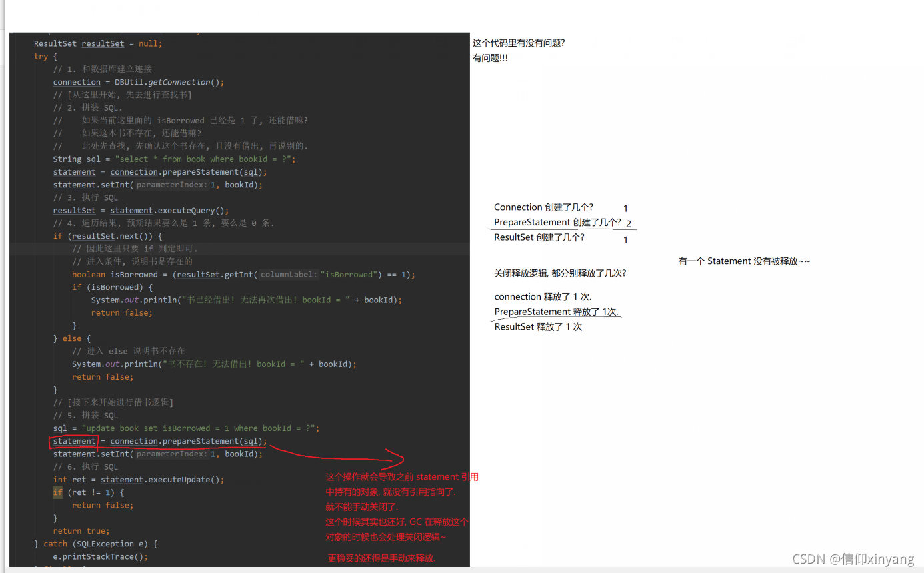The image size is (924, 573).
Task: Select comment "因此这里只要 if 判定即可."
Action: point(135,249)
